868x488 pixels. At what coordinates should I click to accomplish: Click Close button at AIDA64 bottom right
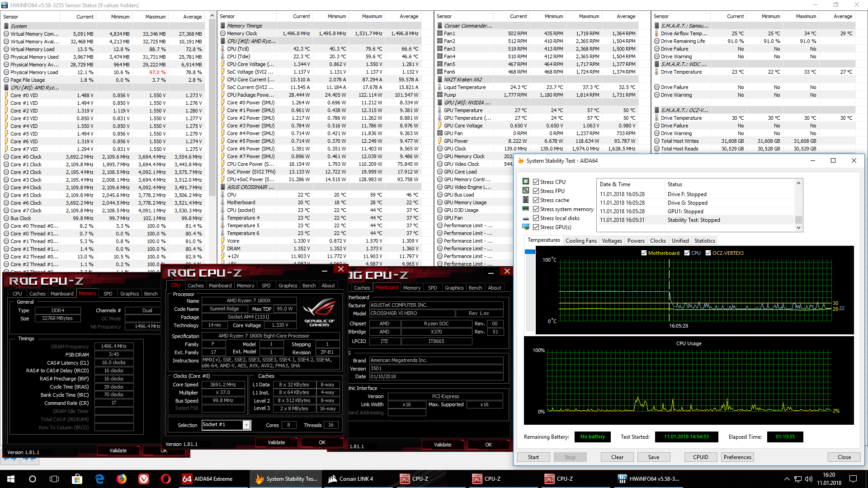[844, 457]
